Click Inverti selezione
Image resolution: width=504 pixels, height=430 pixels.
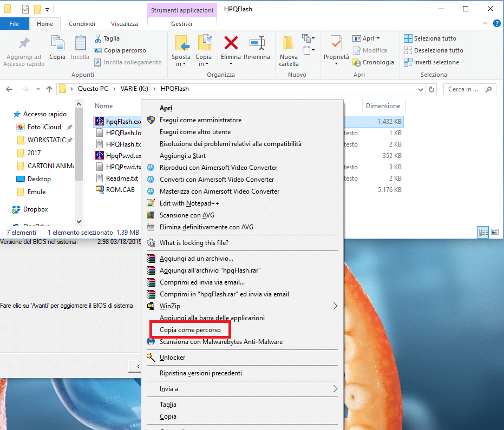[x=431, y=62]
